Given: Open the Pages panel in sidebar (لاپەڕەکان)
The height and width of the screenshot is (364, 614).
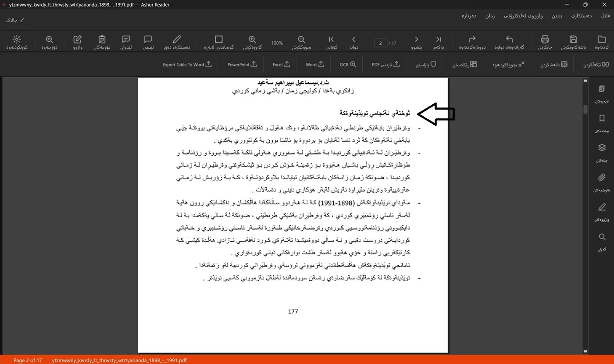Looking at the screenshot, I should point(602,94).
